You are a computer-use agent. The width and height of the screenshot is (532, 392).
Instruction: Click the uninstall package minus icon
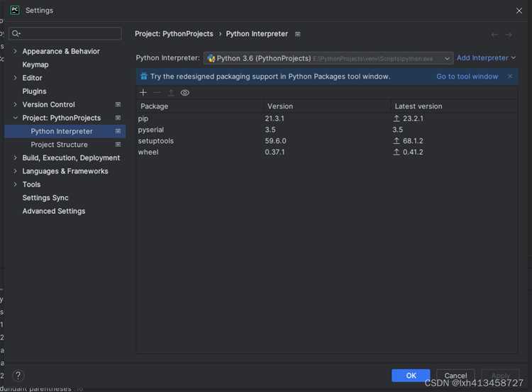(157, 93)
